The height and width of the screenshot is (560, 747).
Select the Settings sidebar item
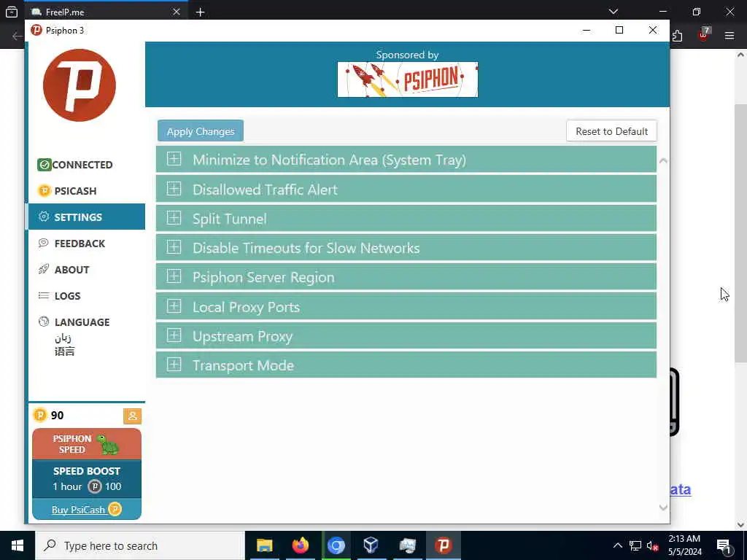[87, 217]
